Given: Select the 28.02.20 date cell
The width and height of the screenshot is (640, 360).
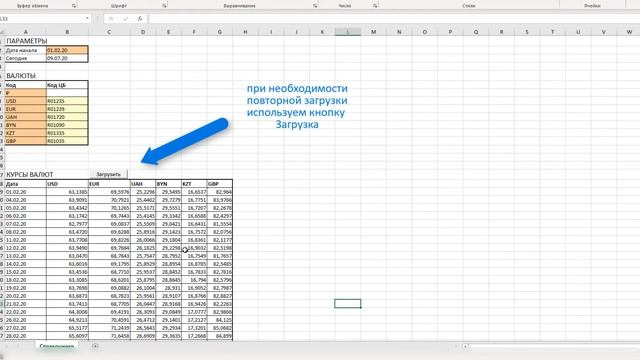Looking at the screenshot, I should (26, 336).
